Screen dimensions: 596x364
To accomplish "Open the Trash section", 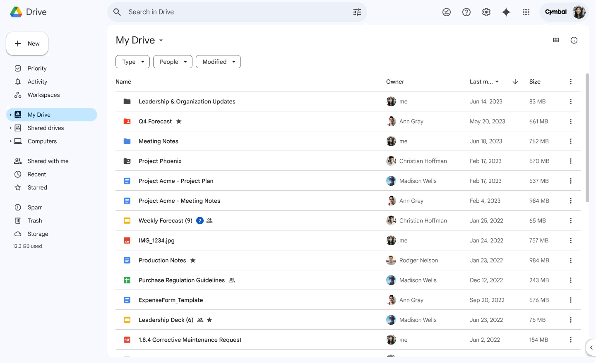I will pyautogui.click(x=35, y=220).
